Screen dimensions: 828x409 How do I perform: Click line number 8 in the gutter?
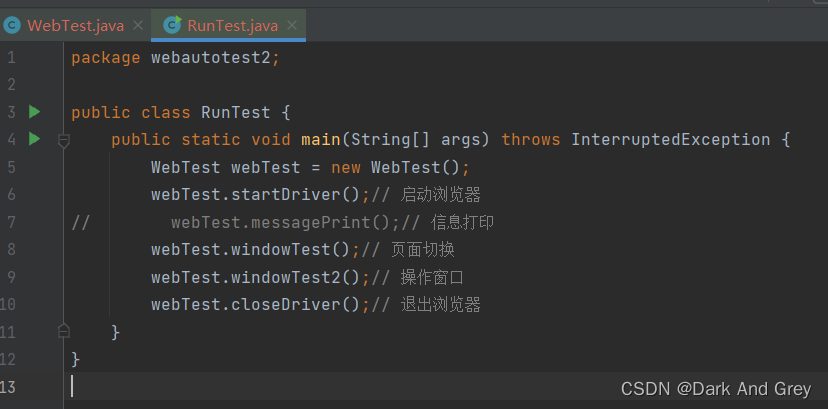coord(11,249)
